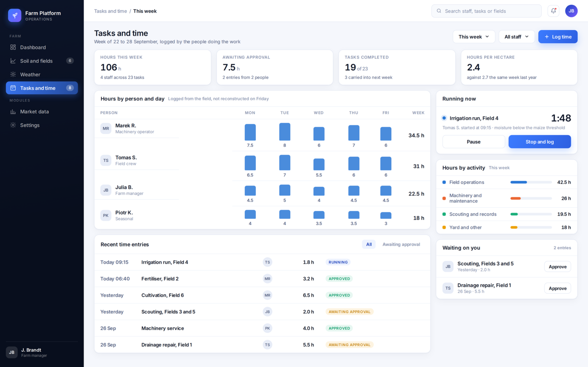
Task: Click the Farm Platform logo icon
Action: [15, 15]
